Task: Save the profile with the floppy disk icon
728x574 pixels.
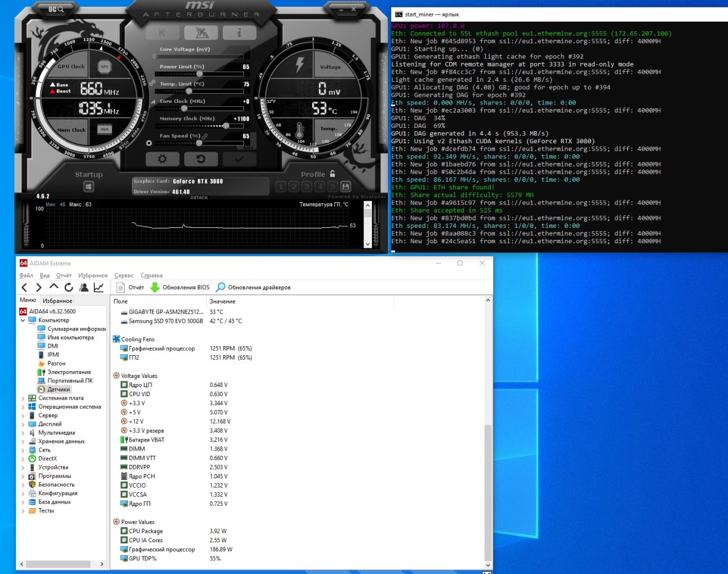Action: pyautogui.click(x=346, y=186)
